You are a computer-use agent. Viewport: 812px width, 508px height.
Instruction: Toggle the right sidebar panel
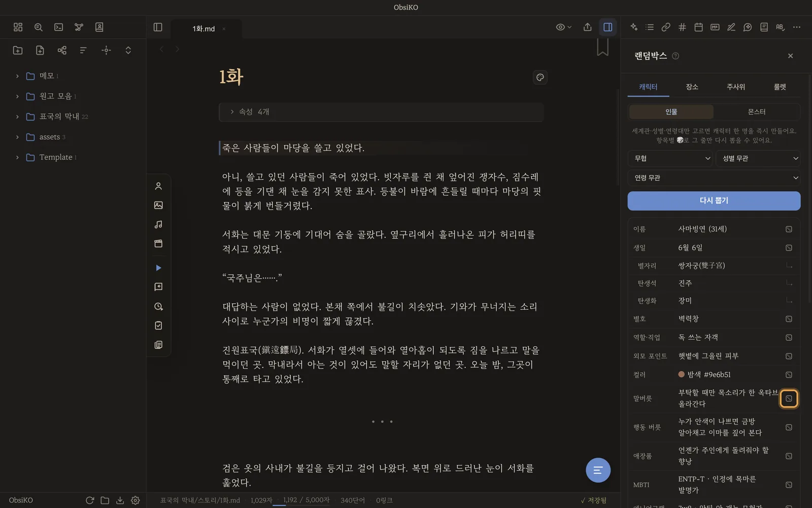click(607, 27)
